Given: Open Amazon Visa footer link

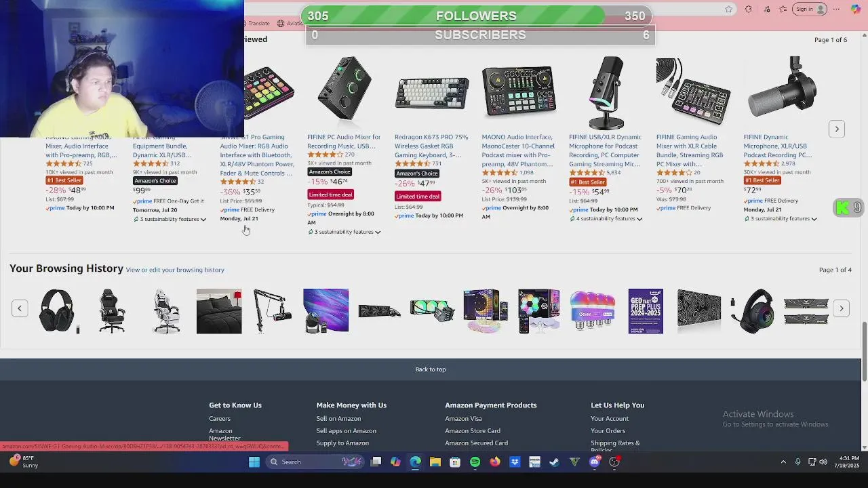Looking at the screenshot, I should click(463, 419).
